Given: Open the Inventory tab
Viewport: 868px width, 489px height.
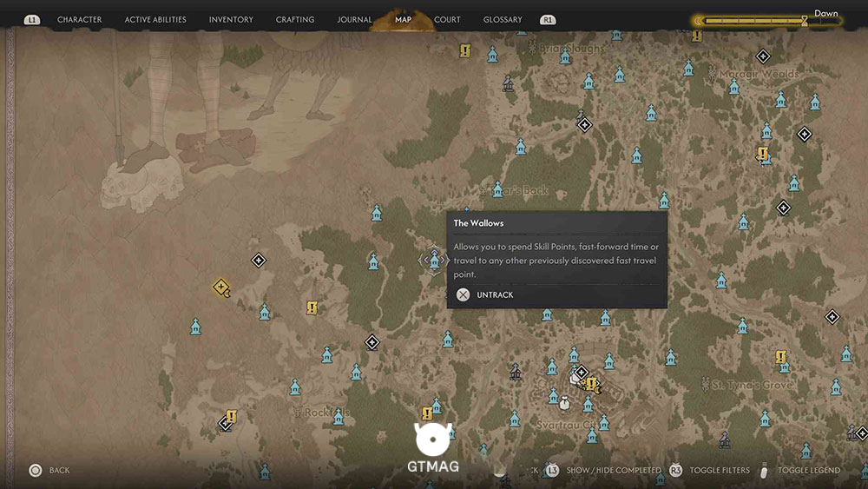Looking at the screenshot, I should [x=231, y=19].
